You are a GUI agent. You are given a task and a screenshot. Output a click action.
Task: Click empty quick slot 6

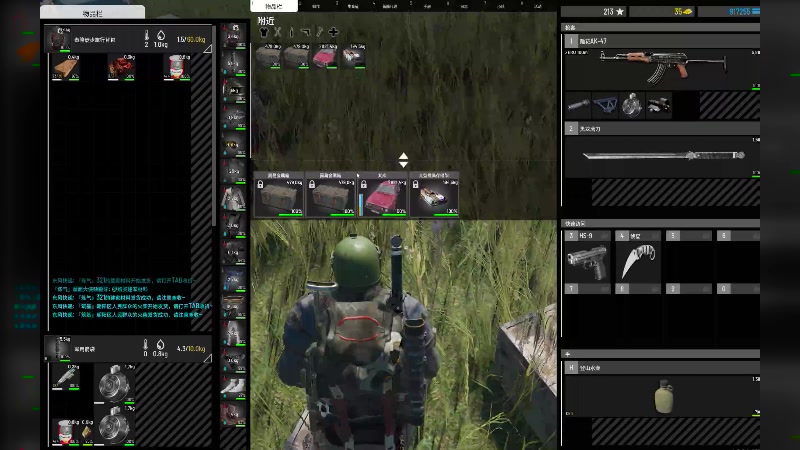[x=738, y=257]
